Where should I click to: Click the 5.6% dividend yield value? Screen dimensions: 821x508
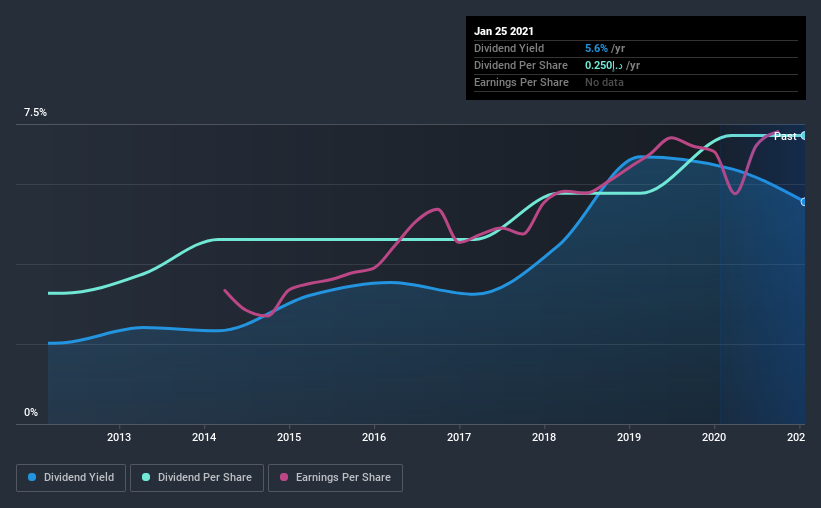tap(596, 48)
